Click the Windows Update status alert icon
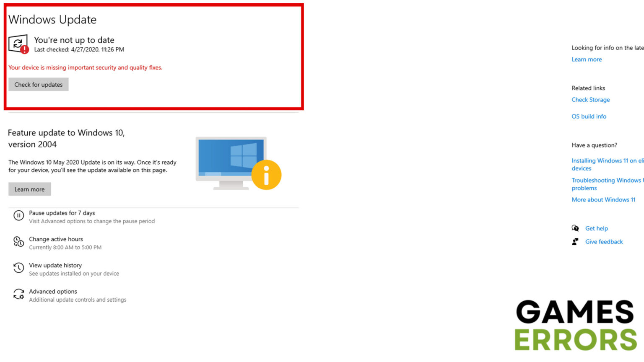This screenshot has width=644, height=362. coord(18,44)
